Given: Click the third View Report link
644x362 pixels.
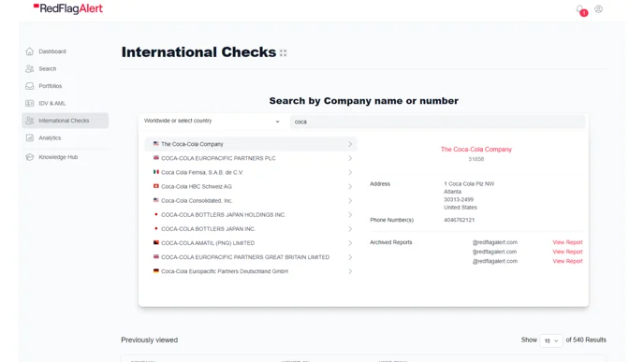Looking at the screenshot, I should (x=567, y=261).
